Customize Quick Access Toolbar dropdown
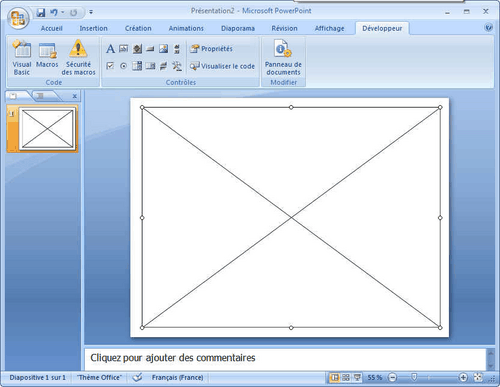Screen dimensions: 500x387 (x=91, y=13)
